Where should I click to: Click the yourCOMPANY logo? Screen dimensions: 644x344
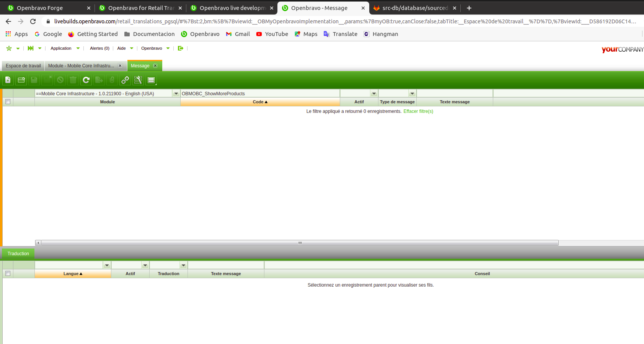(622, 49)
